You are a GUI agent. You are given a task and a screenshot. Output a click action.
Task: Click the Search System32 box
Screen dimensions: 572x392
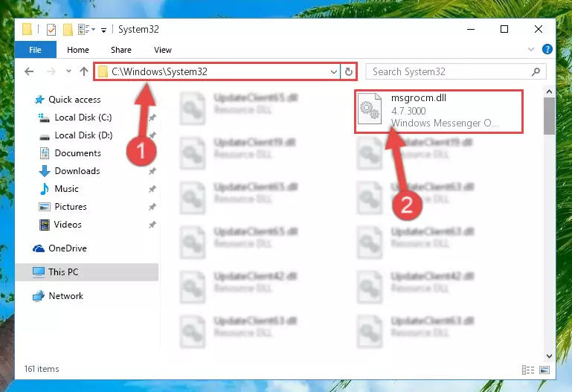(x=456, y=72)
